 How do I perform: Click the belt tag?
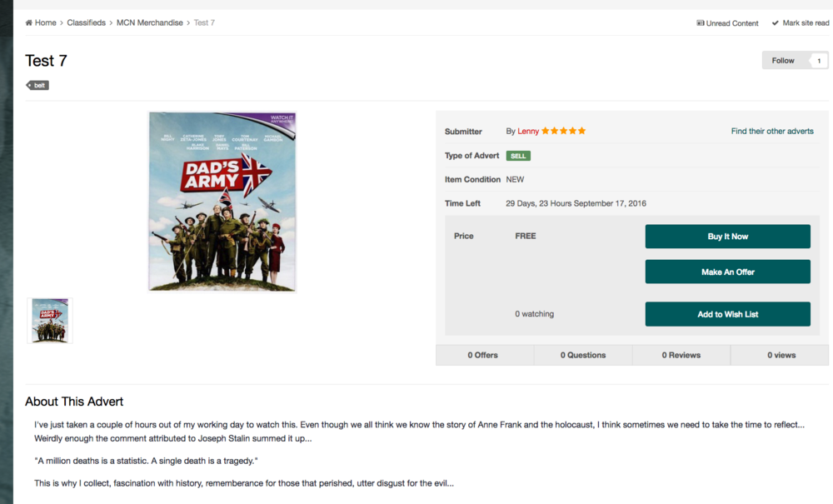point(37,86)
